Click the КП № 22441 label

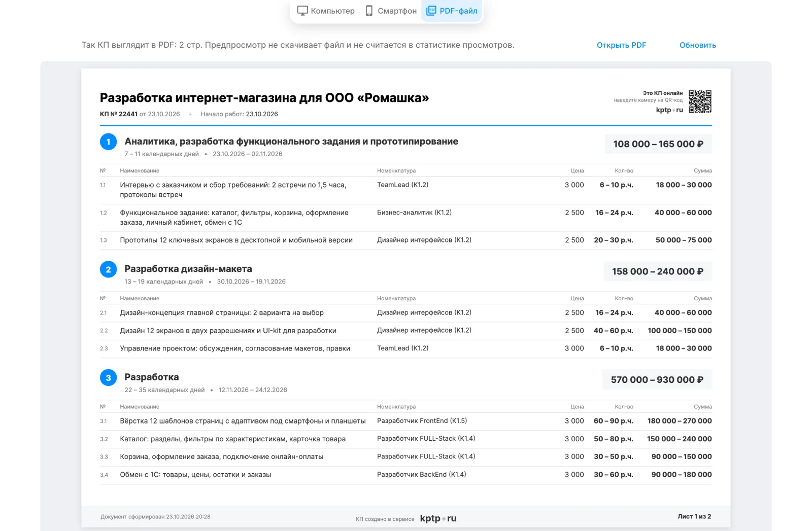tap(119, 114)
